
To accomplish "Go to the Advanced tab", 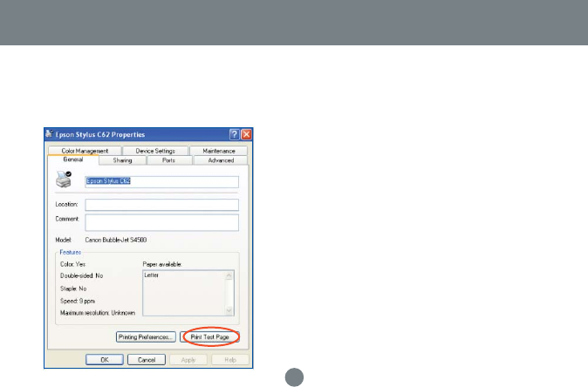I will (221, 160).
